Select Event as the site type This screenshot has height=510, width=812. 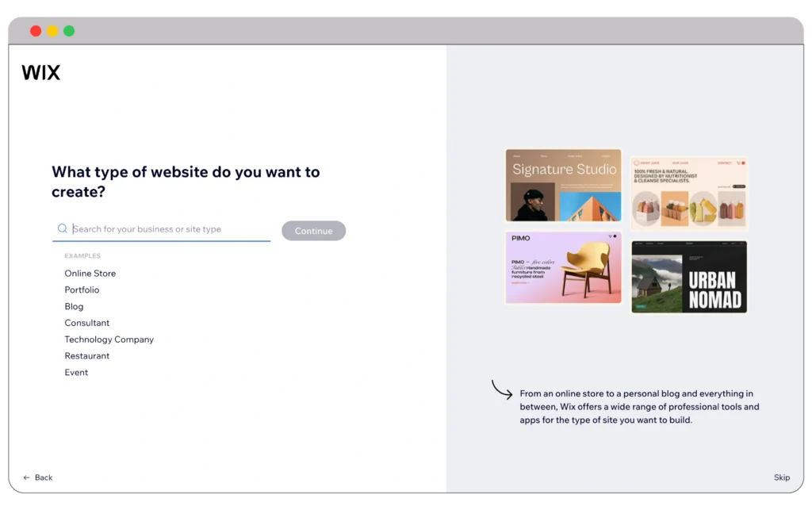pyautogui.click(x=76, y=372)
